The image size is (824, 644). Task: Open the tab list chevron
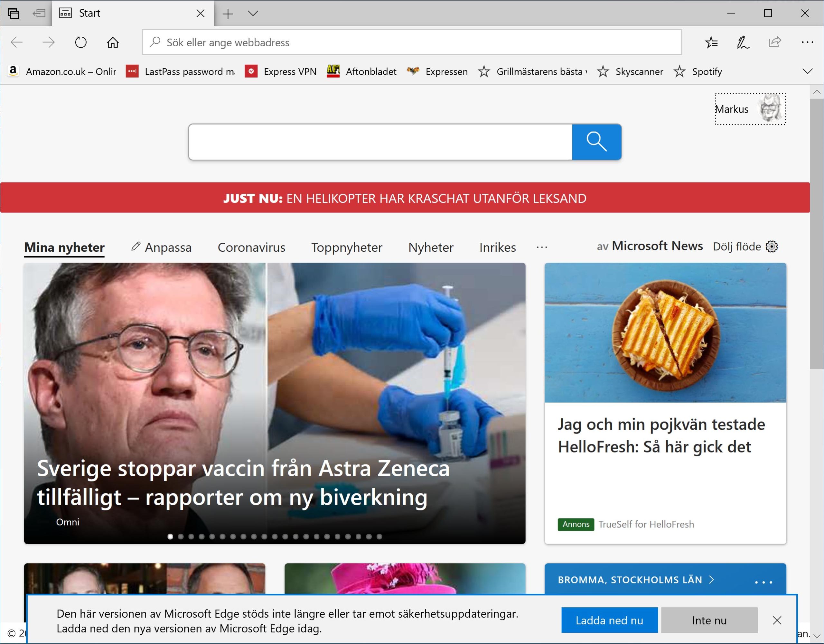click(253, 13)
